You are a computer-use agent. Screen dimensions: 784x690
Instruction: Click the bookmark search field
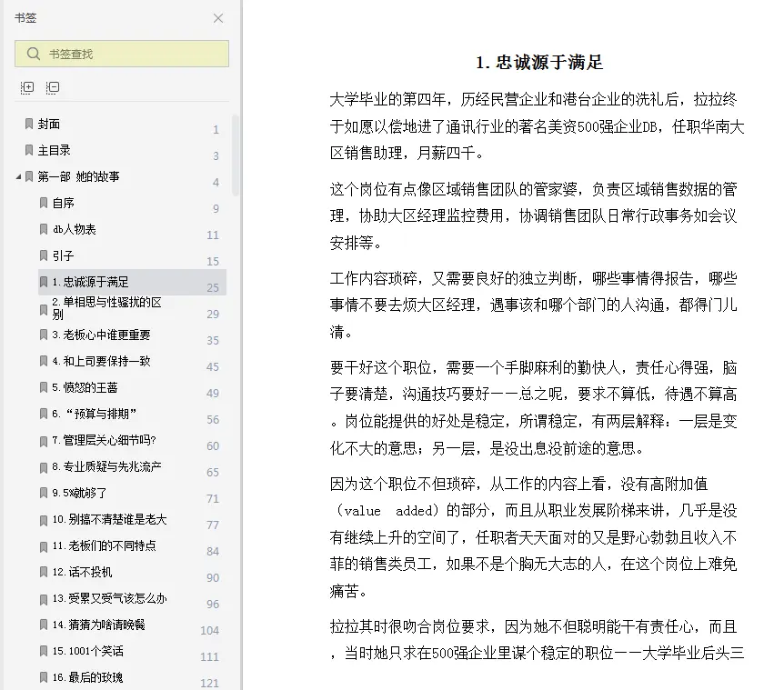(x=122, y=54)
